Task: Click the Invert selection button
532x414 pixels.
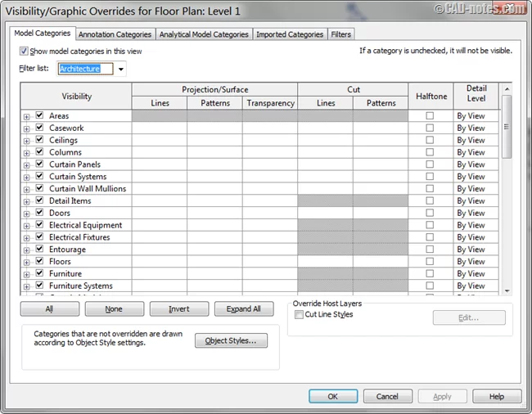Action: 178,309
